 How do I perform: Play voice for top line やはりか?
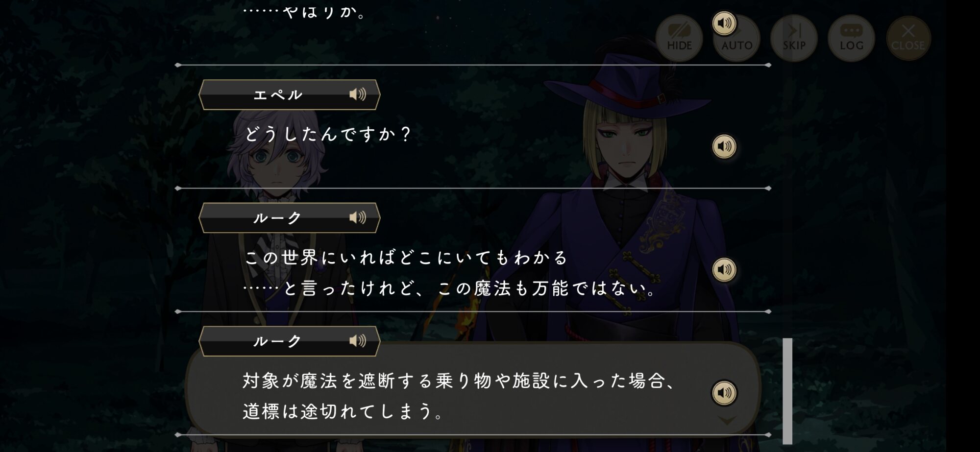tap(724, 23)
